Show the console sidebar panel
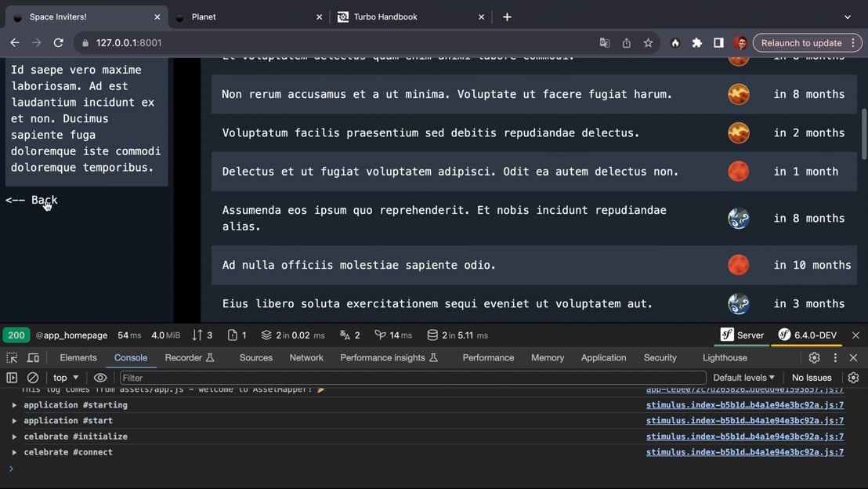This screenshot has height=489, width=868. 12,378
